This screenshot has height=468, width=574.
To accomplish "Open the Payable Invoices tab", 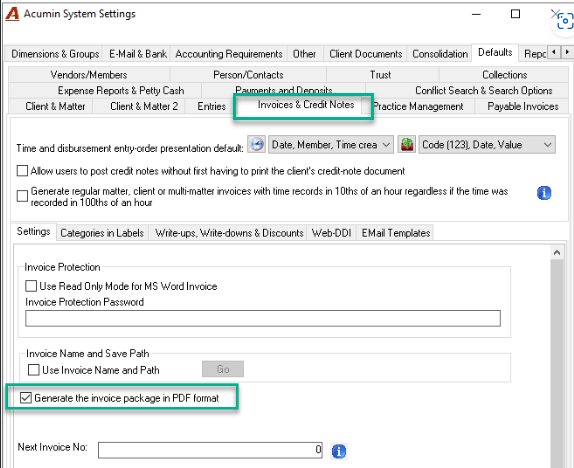I will pos(522,107).
